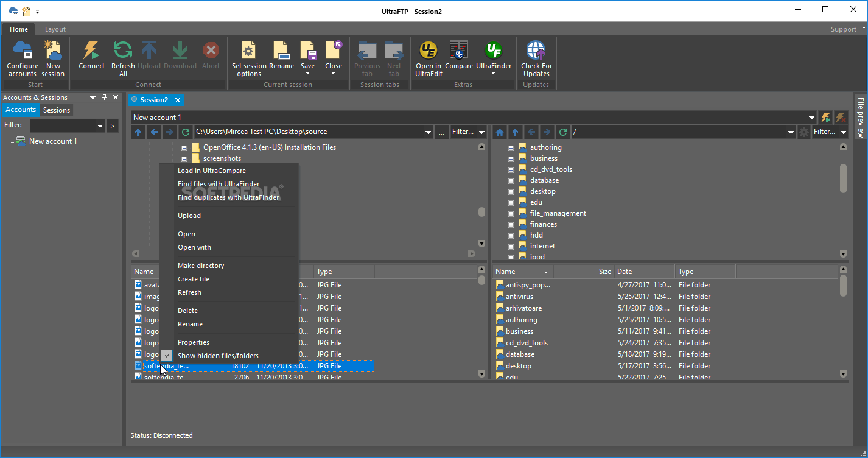
Task: Expand the cd_dvd_tools tree node
Action: [x=511, y=169]
